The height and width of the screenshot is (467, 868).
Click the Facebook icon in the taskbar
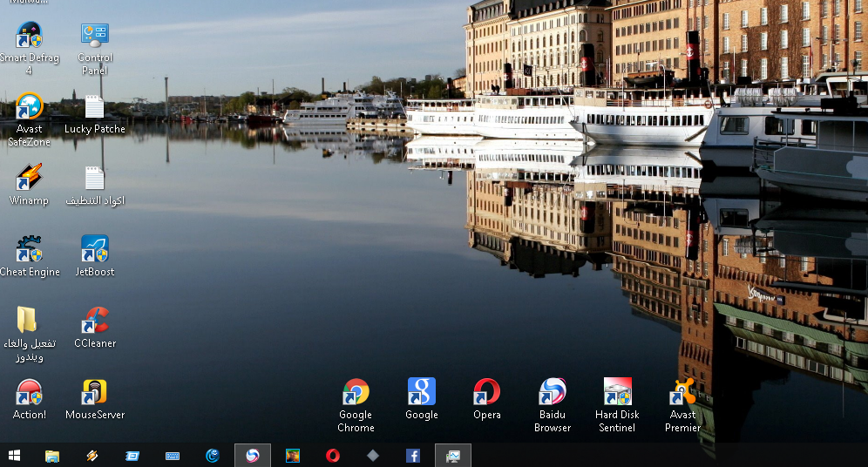pos(413,456)
